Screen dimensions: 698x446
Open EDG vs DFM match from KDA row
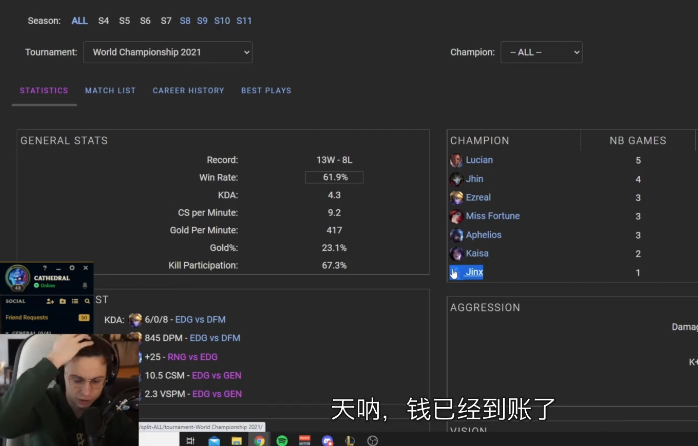click(200, 320)
